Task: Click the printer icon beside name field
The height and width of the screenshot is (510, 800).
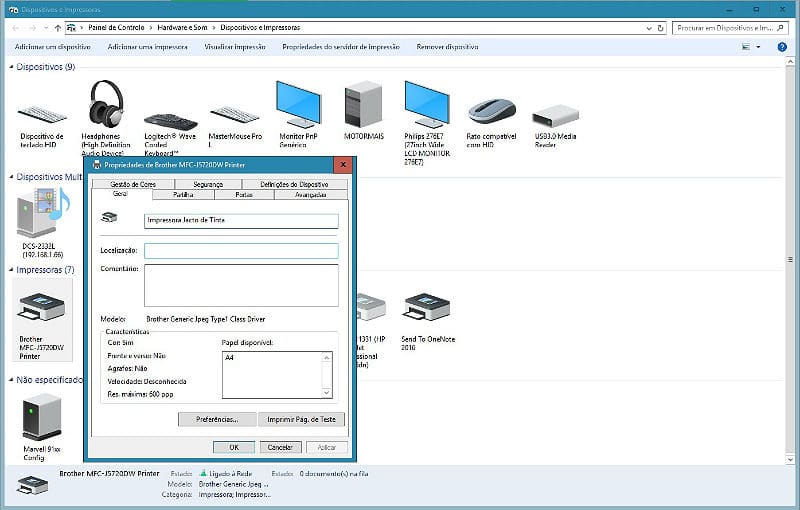Action: [x=109, y=218]
